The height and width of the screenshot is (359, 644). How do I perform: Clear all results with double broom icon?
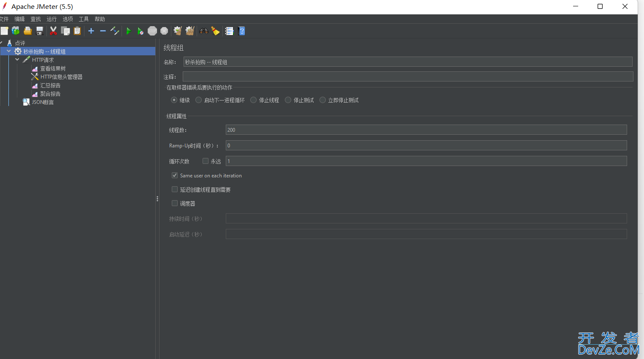click(190, 31)
